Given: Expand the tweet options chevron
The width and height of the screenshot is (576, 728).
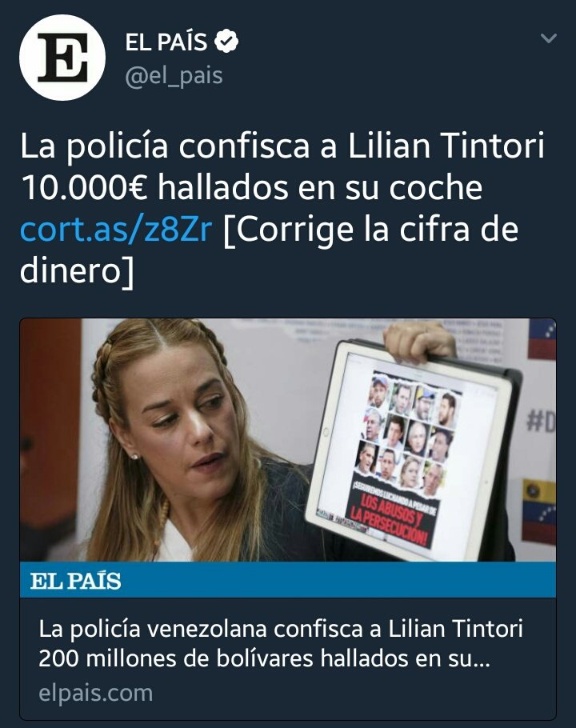Looking at the screenshot, I should (549, 38).
